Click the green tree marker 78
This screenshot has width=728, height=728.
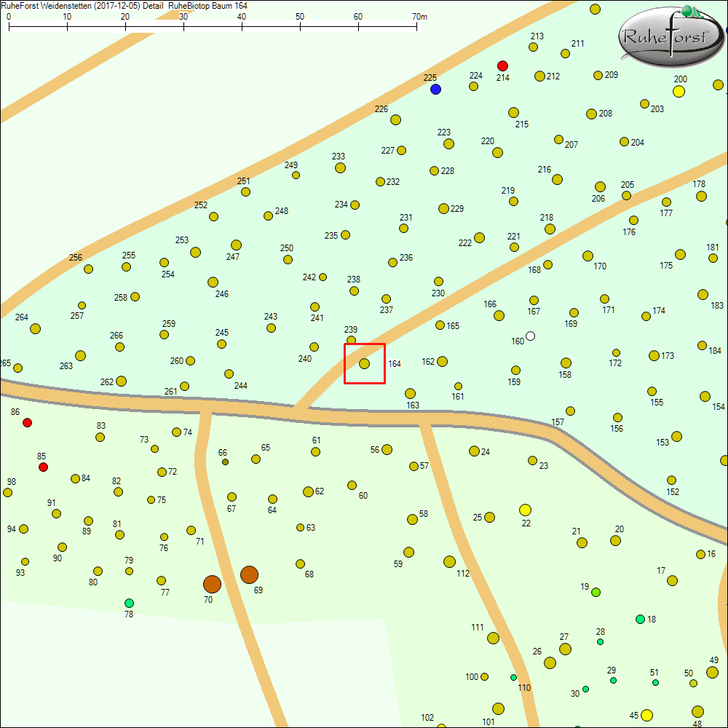pos(129,603)
